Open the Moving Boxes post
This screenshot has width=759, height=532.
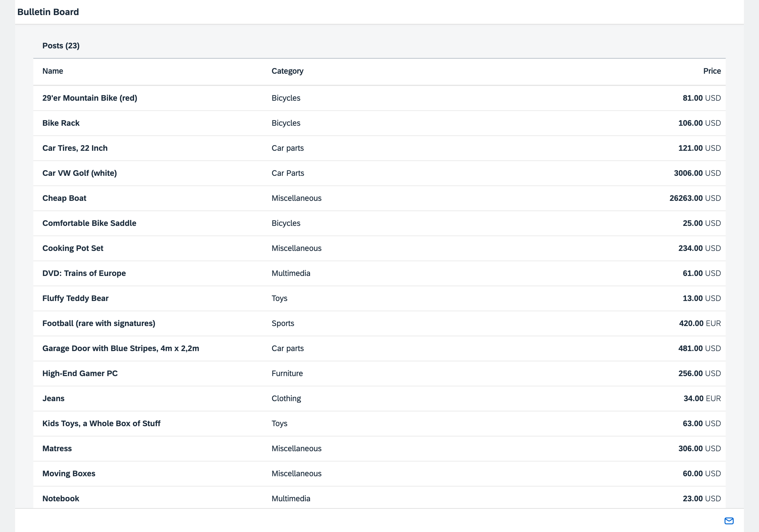pyautogui.click(x=379, y=473)
